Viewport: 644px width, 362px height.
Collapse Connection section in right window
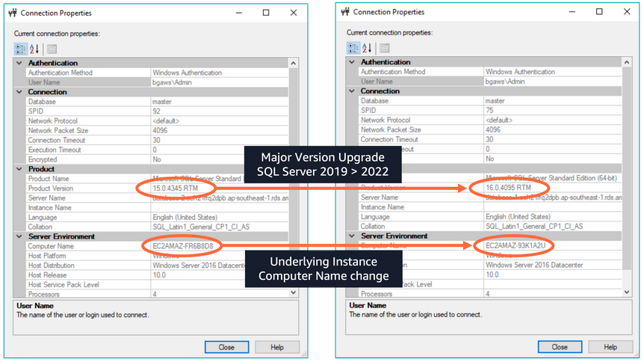(352, 91)
